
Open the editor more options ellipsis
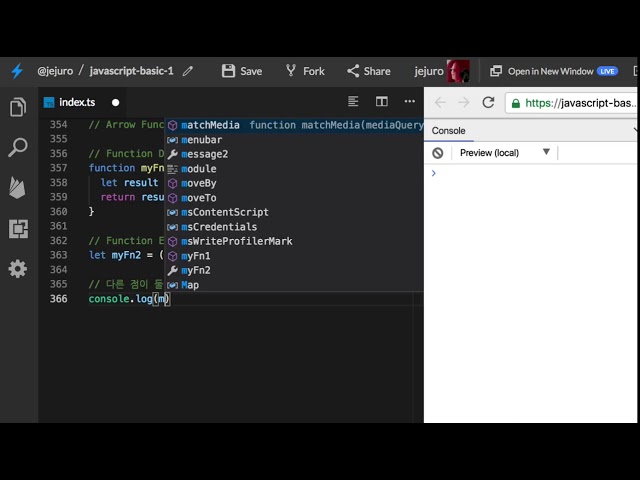pyautogui.click(x=409, y=102)
